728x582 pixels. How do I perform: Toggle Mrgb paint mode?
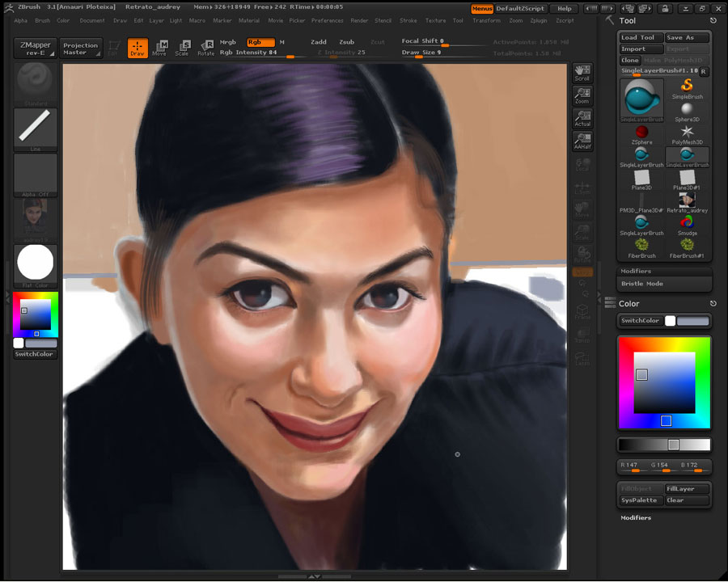[227, 42]
